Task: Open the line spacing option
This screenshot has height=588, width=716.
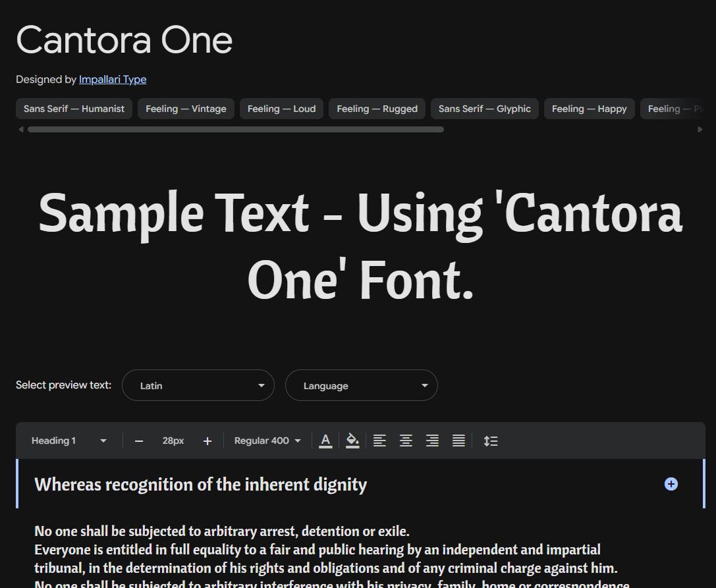Action: [x=491, y=441]
